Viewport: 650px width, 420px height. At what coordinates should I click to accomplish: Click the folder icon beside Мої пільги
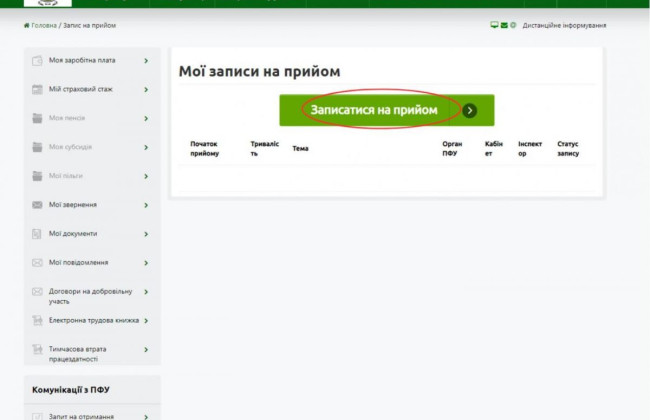(37, 176)
